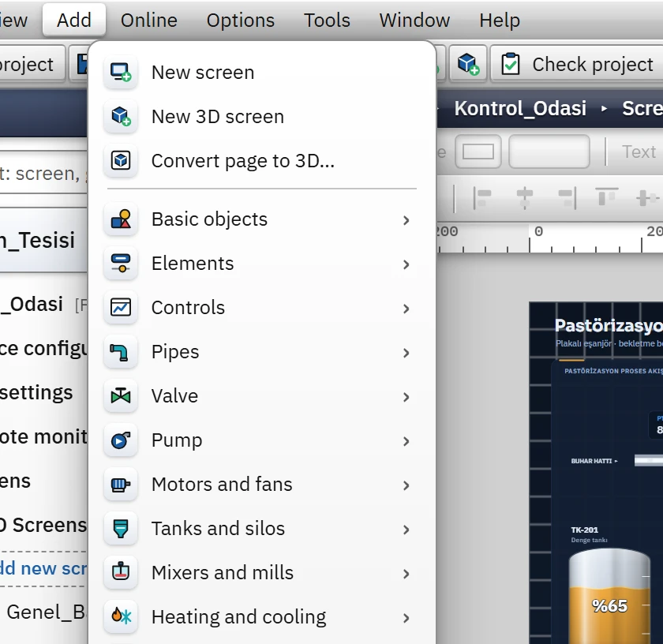This screenshot has width=663, height=644.
Task: Click the Mixers and mills icon
Action: [x=121, y=572]
